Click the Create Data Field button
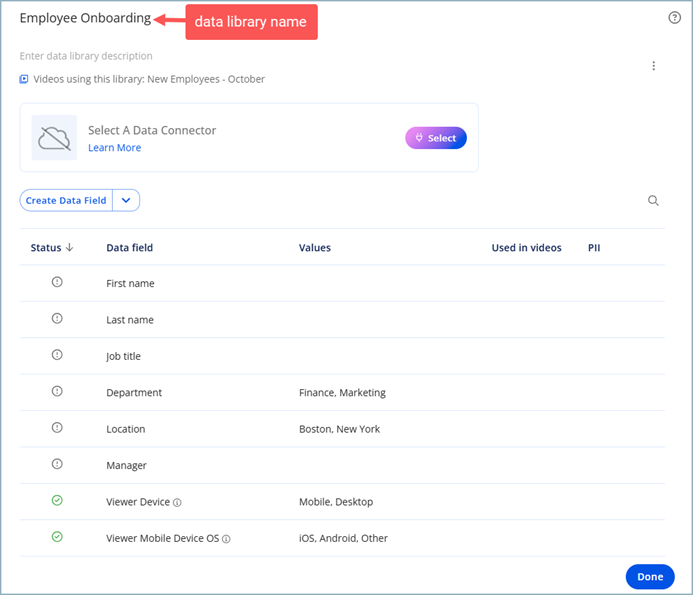 tap(66, 200)
